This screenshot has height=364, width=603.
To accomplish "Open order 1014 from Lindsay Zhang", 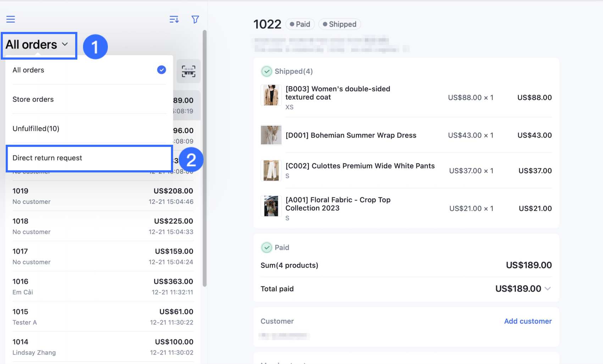I will 103,347.
